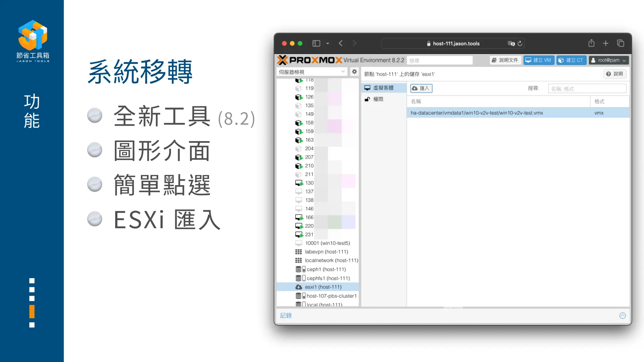
Task: Sort by the 名稱 column header
Action: click(498, 101)
